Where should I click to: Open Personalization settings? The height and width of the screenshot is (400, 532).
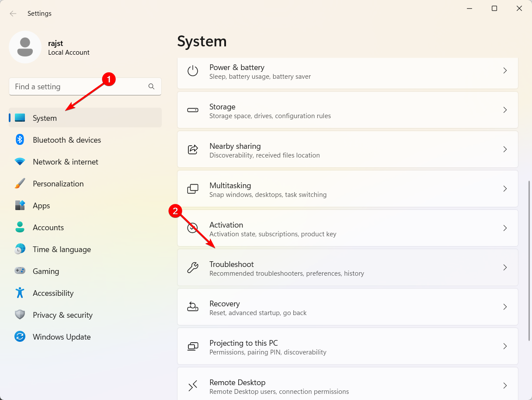pos(85,183)
